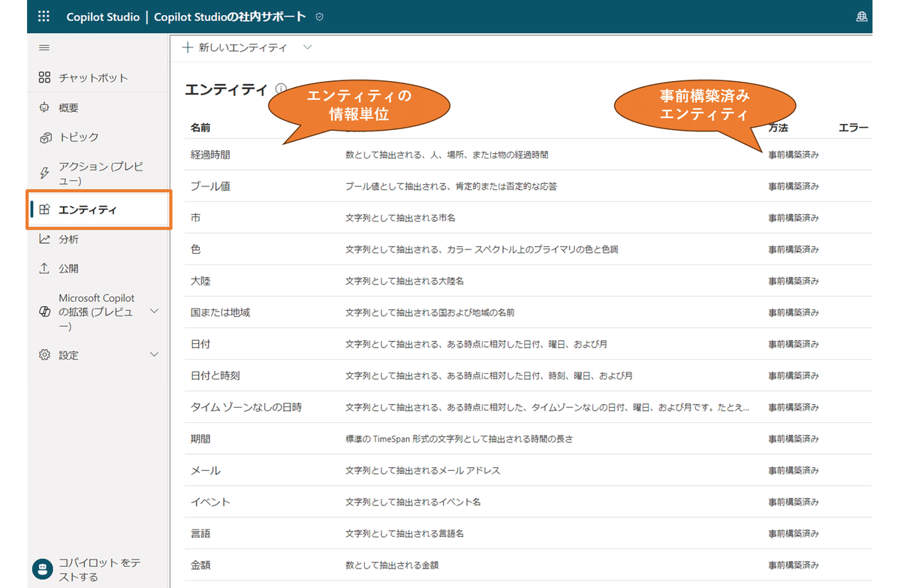Image resolution: width=901 pixels, height=588 pixels.
Task: Click description 文字列として抽出されるメール アドレス
Action: (x=423, y=470)
